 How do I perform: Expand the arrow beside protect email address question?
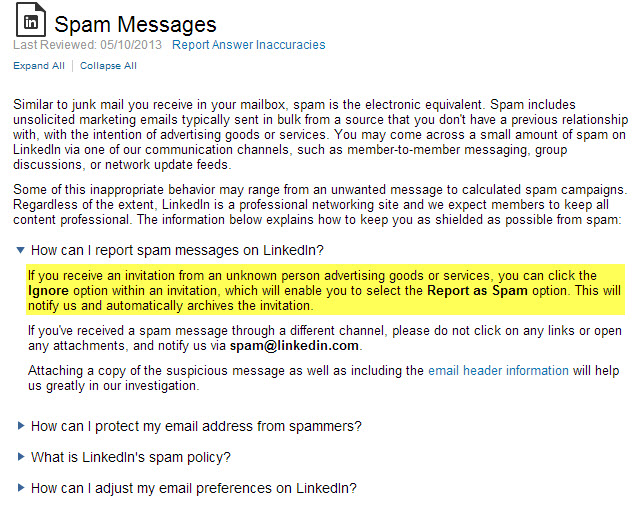pos(21,426)
